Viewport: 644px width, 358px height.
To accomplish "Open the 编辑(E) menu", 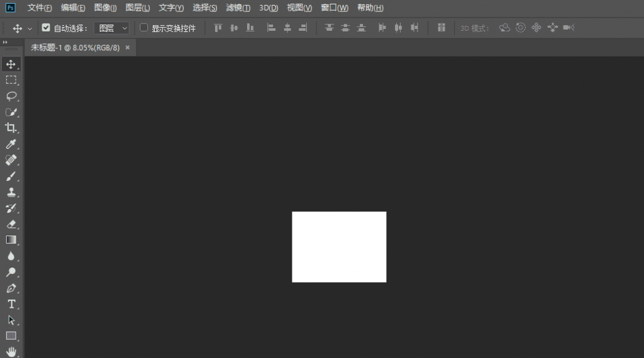I will [73, 8].
